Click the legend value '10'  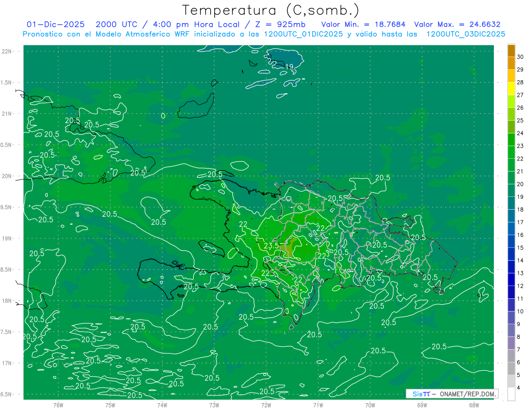click(520, 312)
